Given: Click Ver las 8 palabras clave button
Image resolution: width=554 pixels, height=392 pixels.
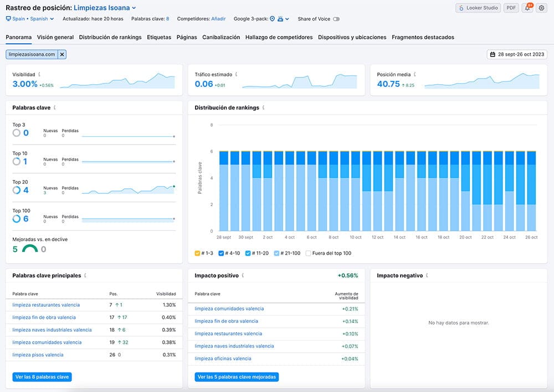Looking at the screenshot, I should click(x=42, y=377).
